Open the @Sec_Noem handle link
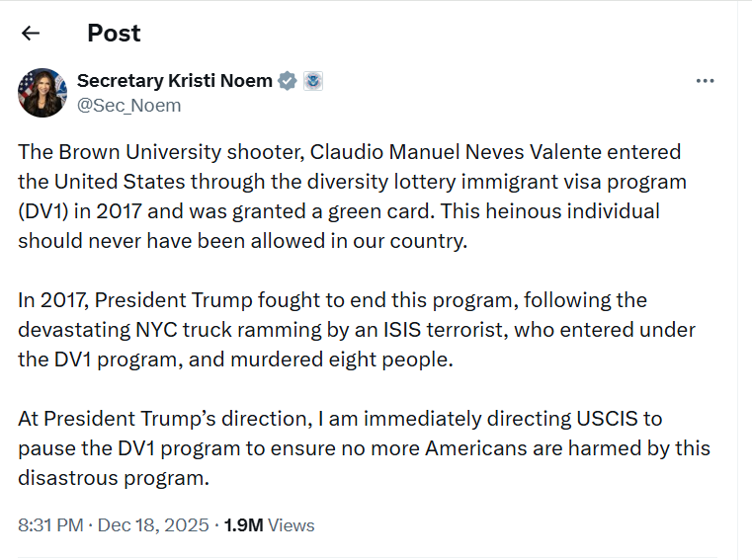The width and height of the screenshot is (752, 560). point(128,105)
